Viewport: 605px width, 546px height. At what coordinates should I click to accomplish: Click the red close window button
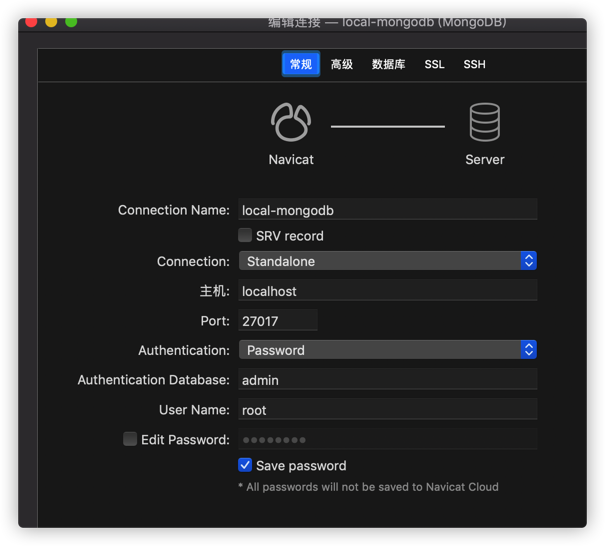(x=31, y=22)
